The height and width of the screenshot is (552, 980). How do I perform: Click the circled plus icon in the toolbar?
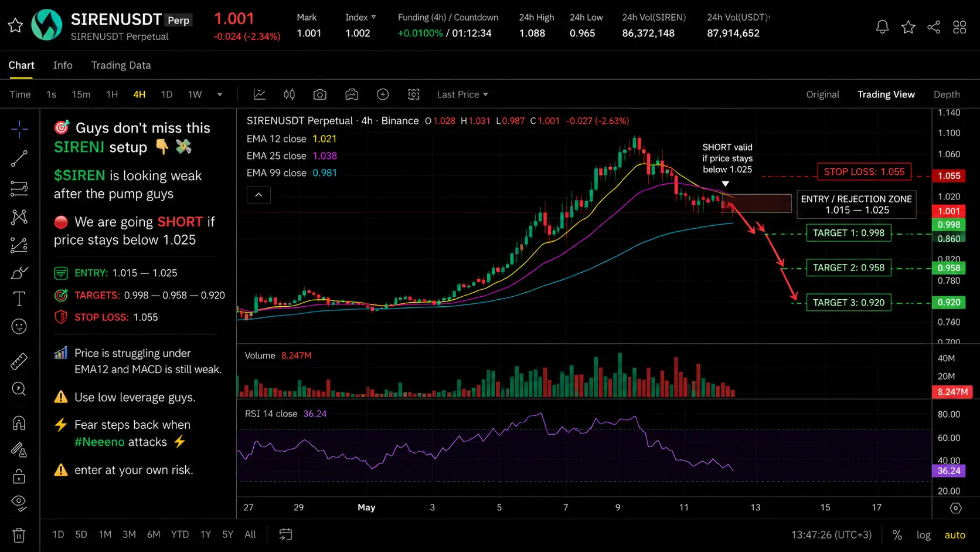[383, 94]
